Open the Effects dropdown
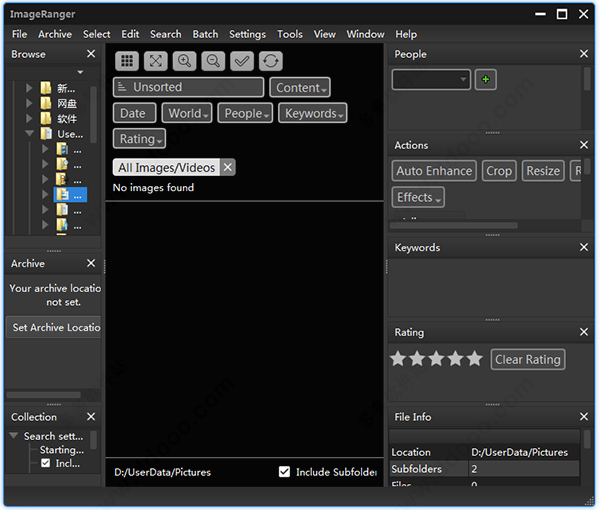The image size is (600, 510). 418,197
